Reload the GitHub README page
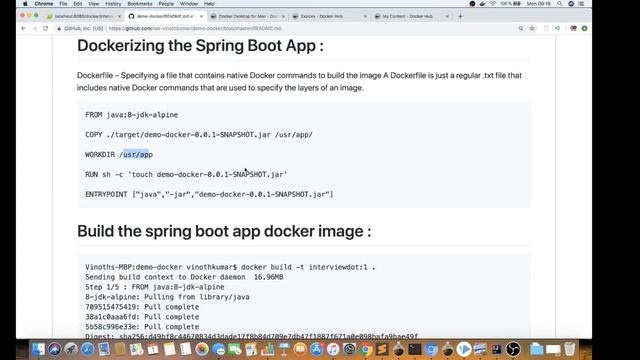The height and width of the screenshot is (360, 640). (x=45, y=29)
